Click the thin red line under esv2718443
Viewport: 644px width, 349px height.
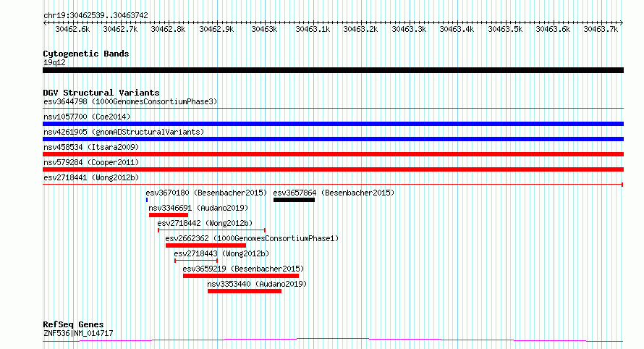click(196, 261)
